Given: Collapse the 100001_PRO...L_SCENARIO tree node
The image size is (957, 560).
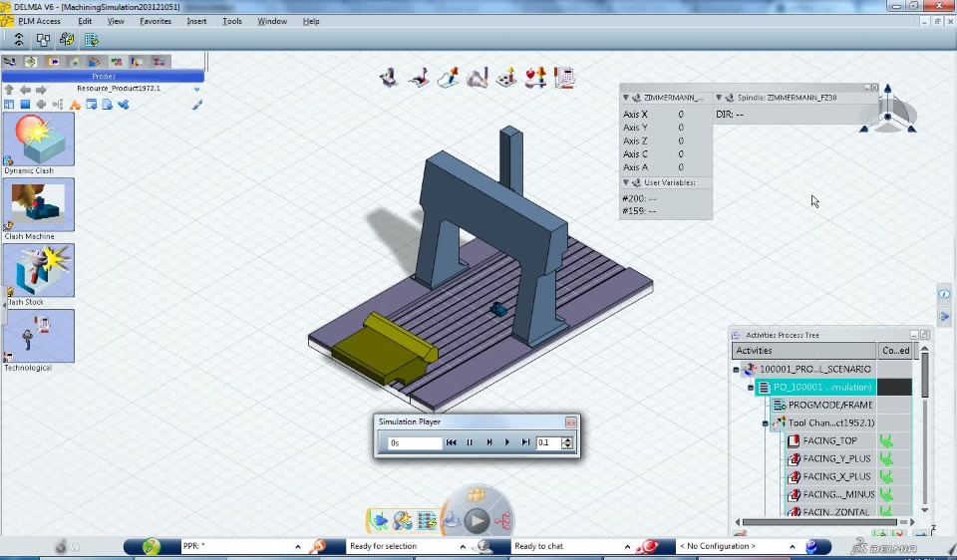Looking at the screenshot, I should pos(736,370).
